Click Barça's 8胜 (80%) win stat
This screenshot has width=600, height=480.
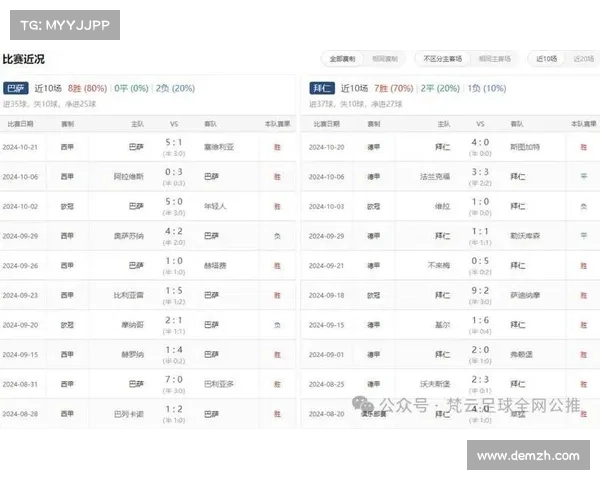click(87, 88)
